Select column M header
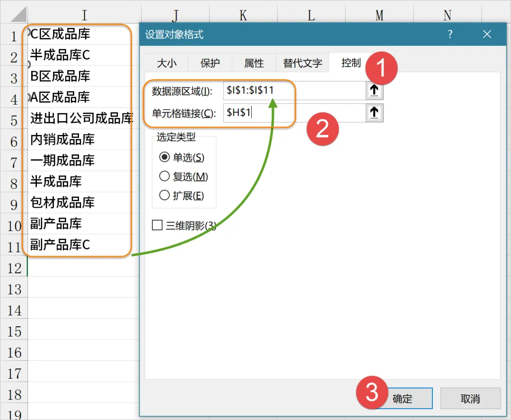This screenshot has height=420, width=511. coord(379,15)
